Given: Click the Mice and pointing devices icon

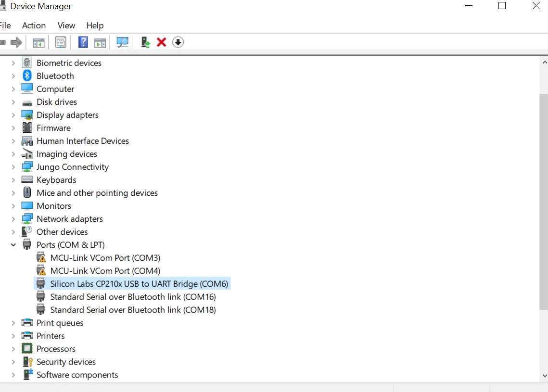Looking at the screenshot, I should (27, 192).
